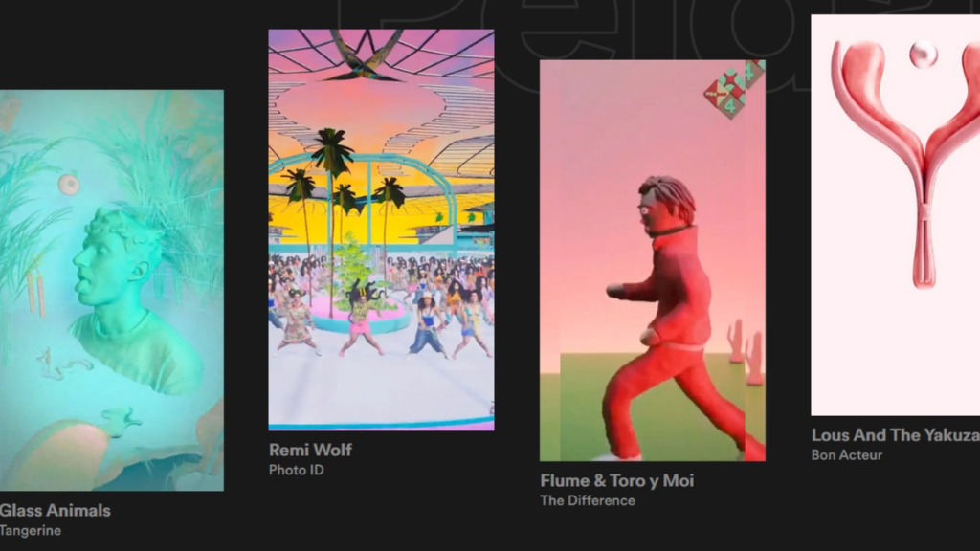Click the Lous And The Yakuza name

[x=896, y=435]
